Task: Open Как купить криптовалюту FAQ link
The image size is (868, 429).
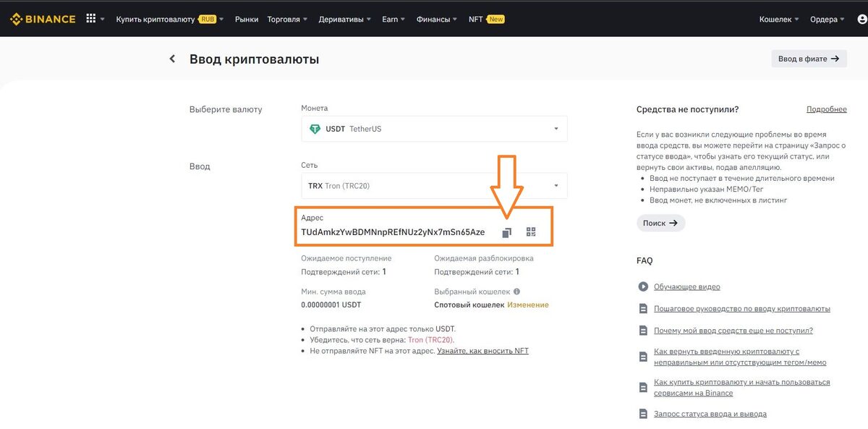Action: (742, 387)
